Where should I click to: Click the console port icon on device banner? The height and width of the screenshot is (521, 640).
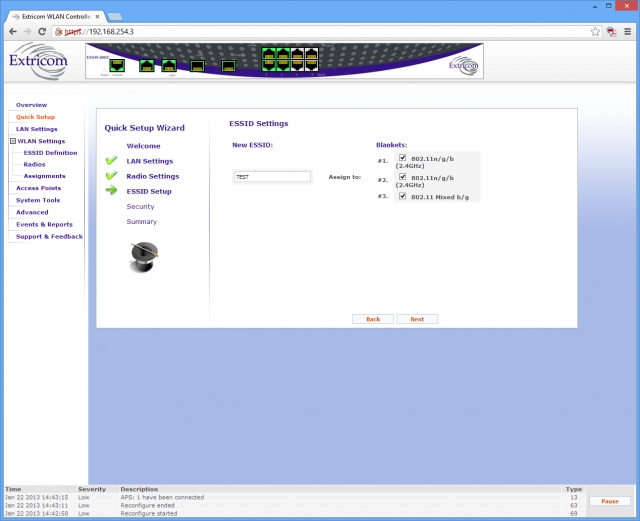click(x=117, y=65)
